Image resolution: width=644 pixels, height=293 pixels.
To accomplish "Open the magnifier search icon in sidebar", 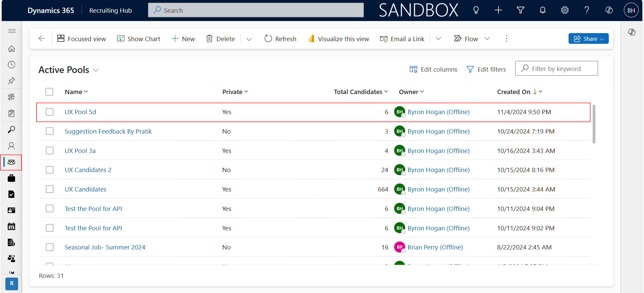I will (12, 129).
